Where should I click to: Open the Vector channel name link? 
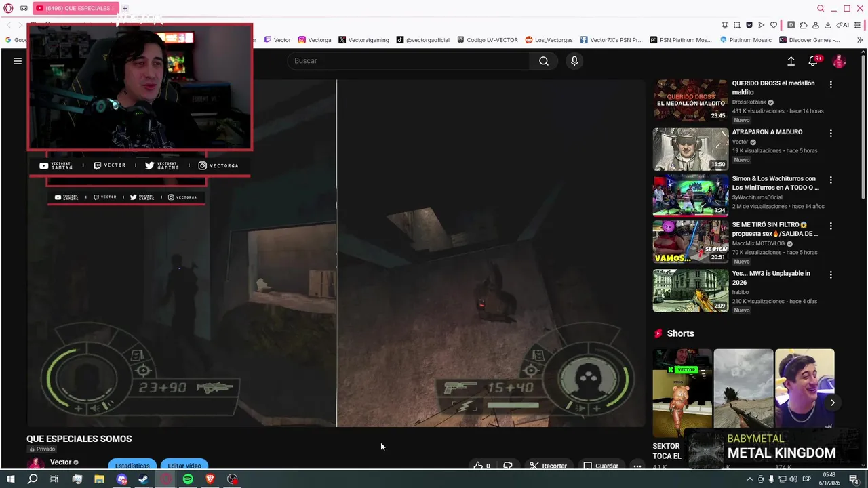click(x=60, y=462)
